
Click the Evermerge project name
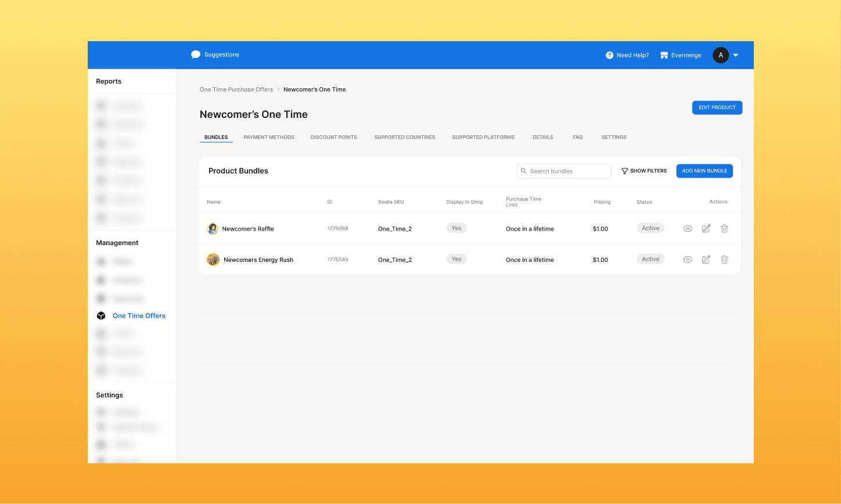click(x=687, y=55)
